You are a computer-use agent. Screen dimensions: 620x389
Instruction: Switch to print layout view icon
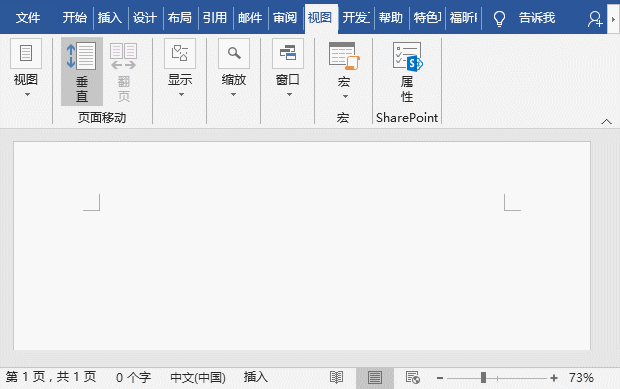tap(375, 378)
